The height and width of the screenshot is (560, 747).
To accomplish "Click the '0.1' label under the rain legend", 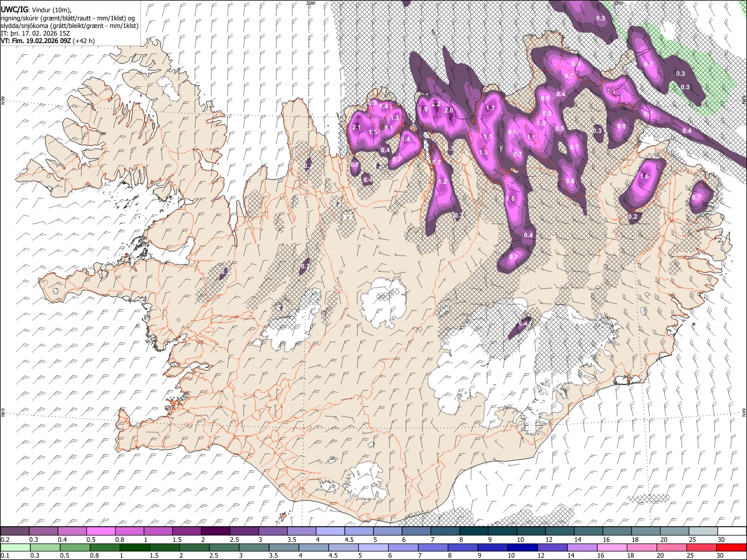I will tap(5, 555).
